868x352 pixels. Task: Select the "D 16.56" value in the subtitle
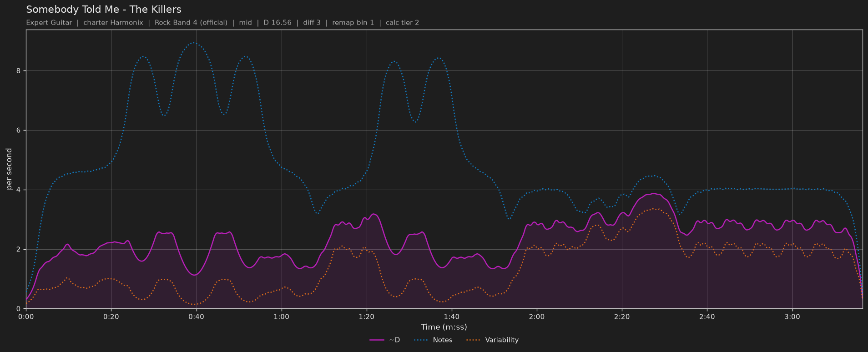coord(278,23)
